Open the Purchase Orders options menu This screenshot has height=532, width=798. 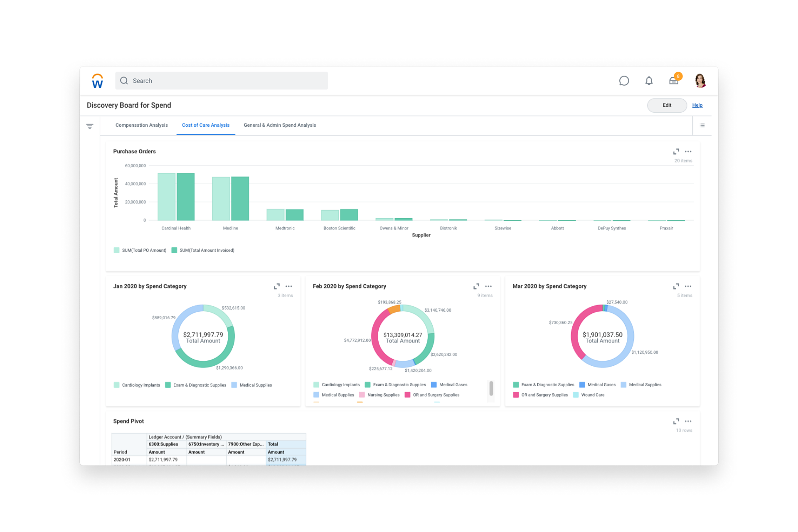pos(688,151)
